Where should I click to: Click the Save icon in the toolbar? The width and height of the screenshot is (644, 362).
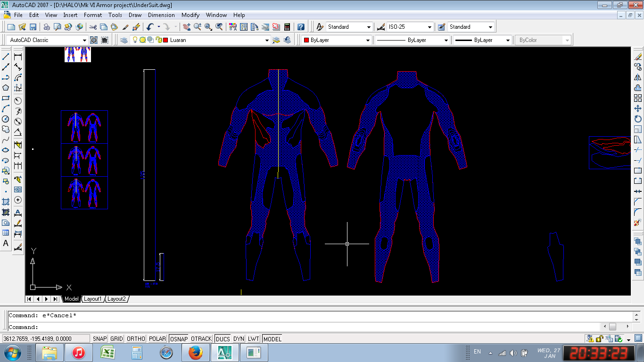click(33, 27)
